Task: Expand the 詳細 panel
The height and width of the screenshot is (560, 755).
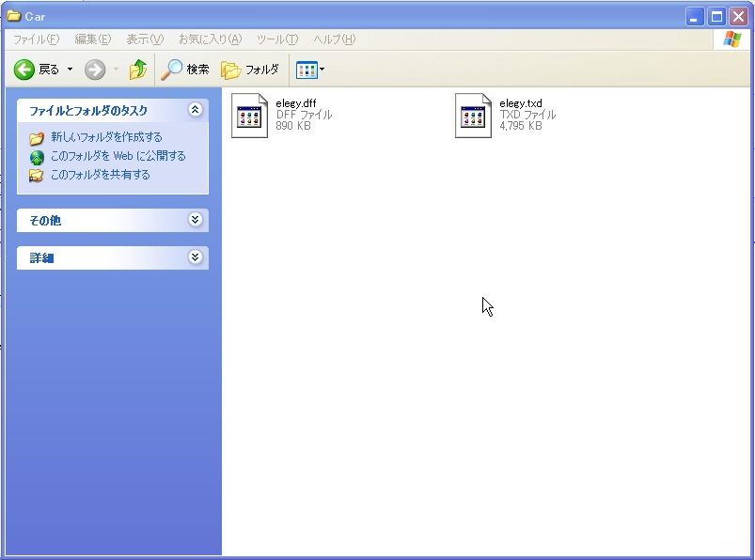Action: coord(195,257)
